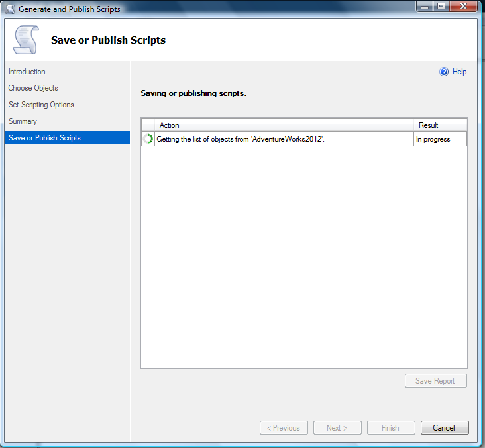This screenshot has width=485, height=448.
Task: Go to the Introduction step
Action: [x=27, y=72]
